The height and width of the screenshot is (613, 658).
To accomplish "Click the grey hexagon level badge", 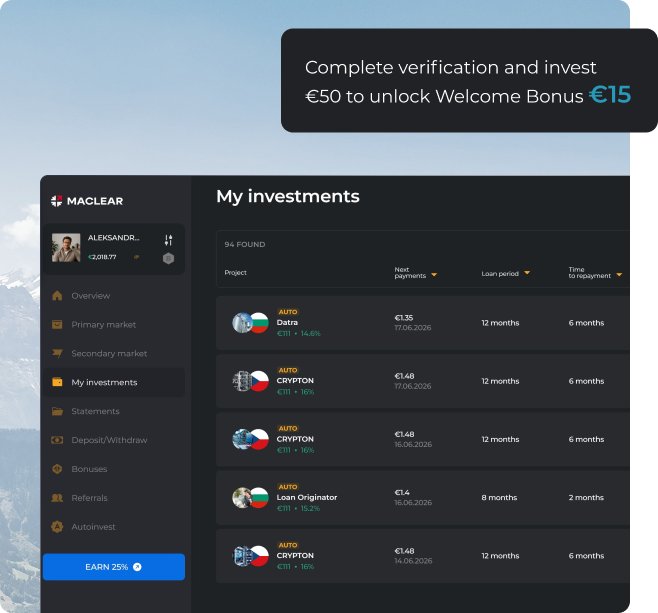I will [x=168, y=258].
